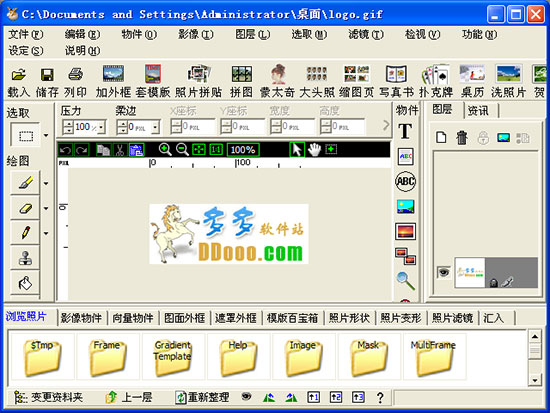Click the 100% zoom level box
This screenshot has height=413, width=550.
tap(243, 150)
